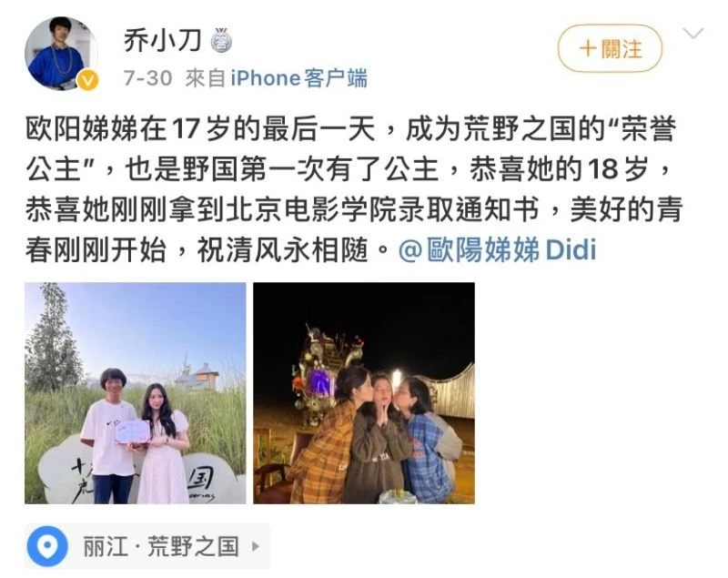728x578 pixels.
Task: Follow the user with +關注 button
Action: (x=610, y=48)
